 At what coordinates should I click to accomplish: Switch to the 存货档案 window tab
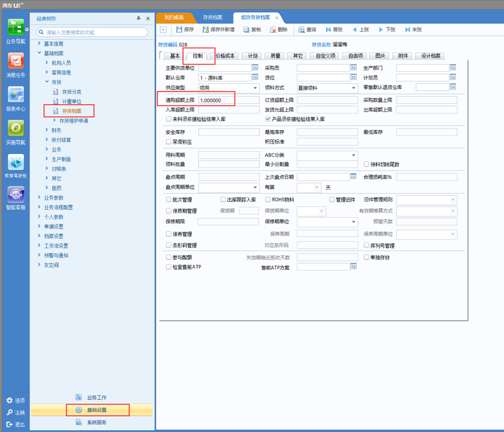coord(212,17)
